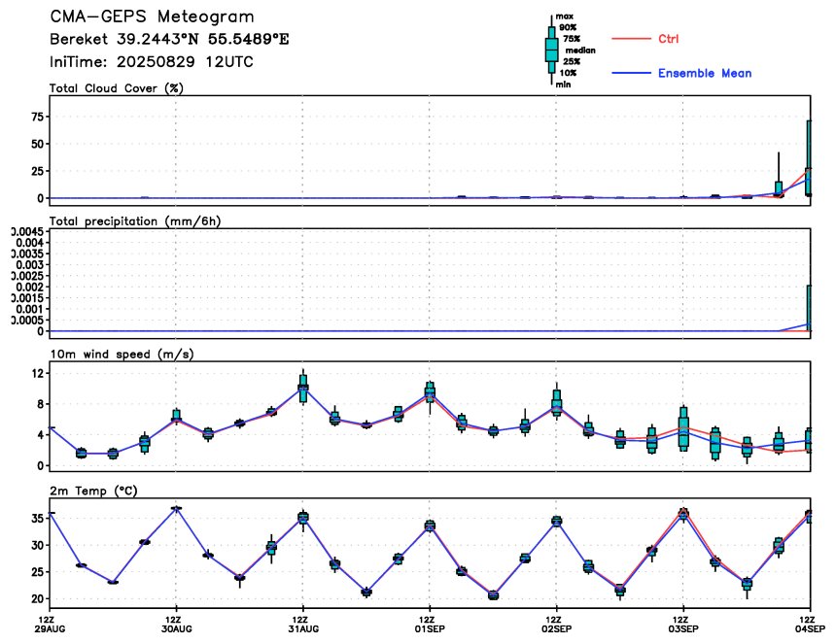This screenshot has width=836, height=644.
Task: Click the wind speed box at 12Z 03SEP
Action: 683,427
